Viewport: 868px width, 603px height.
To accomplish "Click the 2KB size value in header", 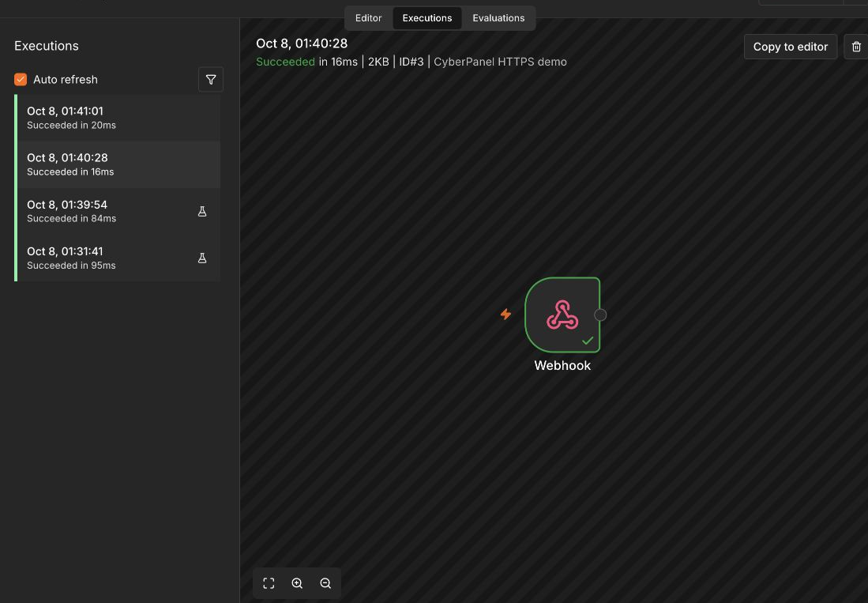I will pyautogui.click(x=378, y=62).
